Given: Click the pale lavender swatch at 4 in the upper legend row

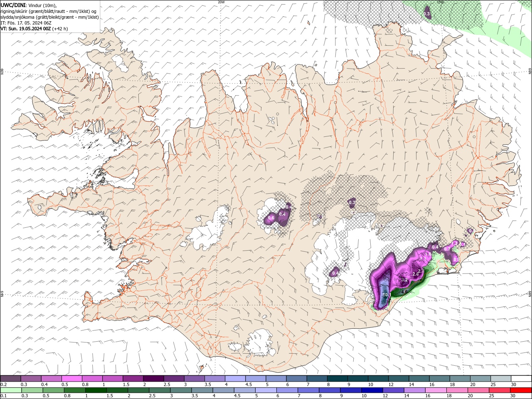Looking at the screenshot, I should (235, 379).
